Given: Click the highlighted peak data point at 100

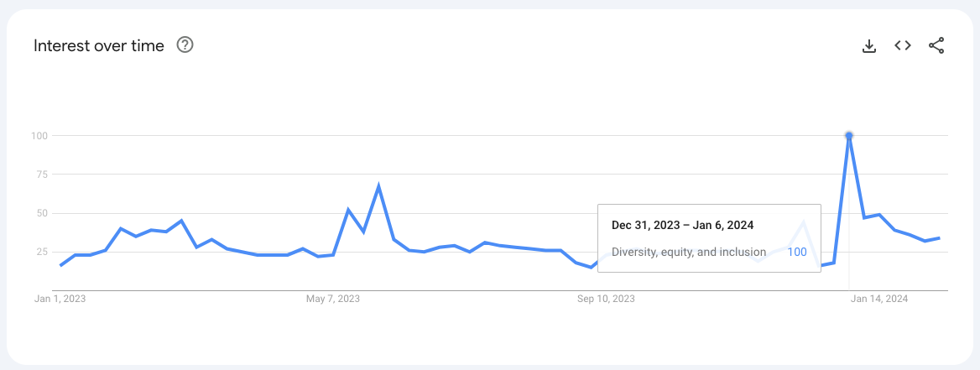Looking at the screenshot, I should (x=849, y=136).
